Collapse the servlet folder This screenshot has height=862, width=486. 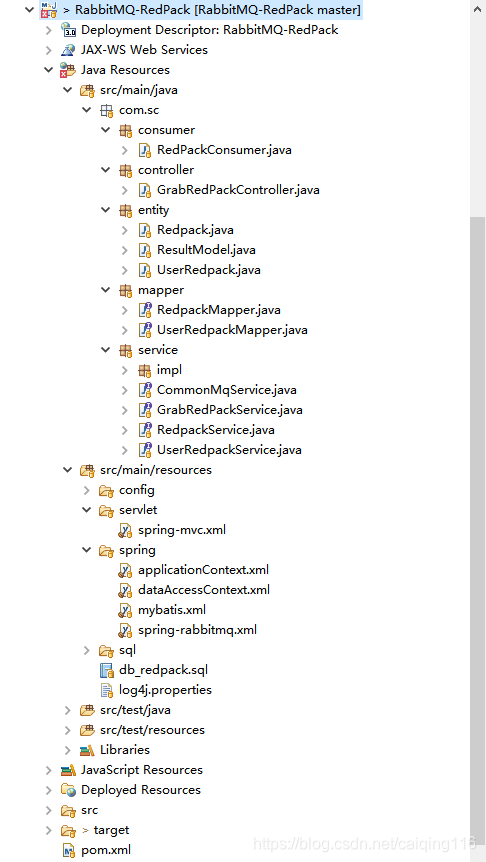87,510
